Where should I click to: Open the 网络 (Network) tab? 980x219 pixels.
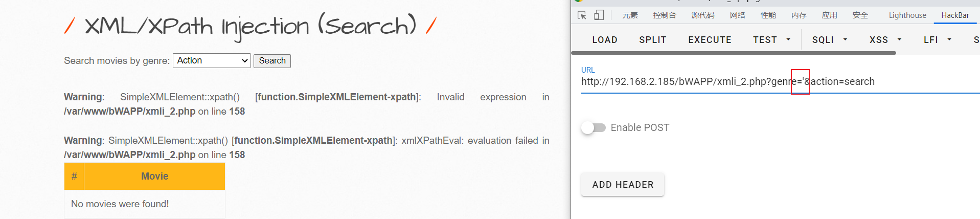[x=737, y=15]
